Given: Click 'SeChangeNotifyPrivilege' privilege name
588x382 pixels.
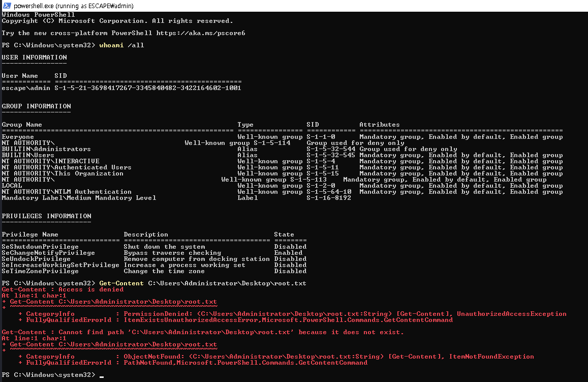Looking at the screenshot, I should coord(48,253).
